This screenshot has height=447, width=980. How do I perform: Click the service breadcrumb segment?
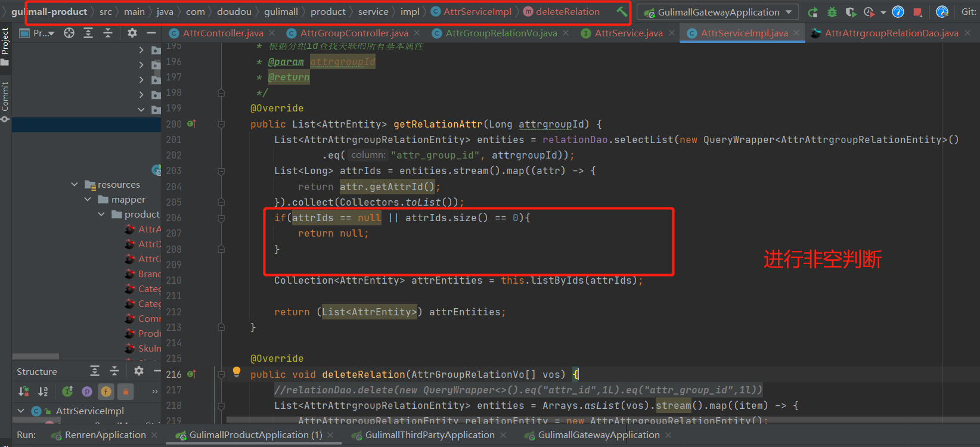tap(373, 11)
